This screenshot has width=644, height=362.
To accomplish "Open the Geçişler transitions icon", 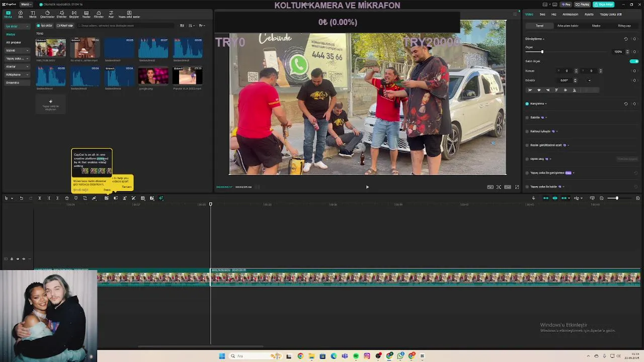I will tap(74, 14).
